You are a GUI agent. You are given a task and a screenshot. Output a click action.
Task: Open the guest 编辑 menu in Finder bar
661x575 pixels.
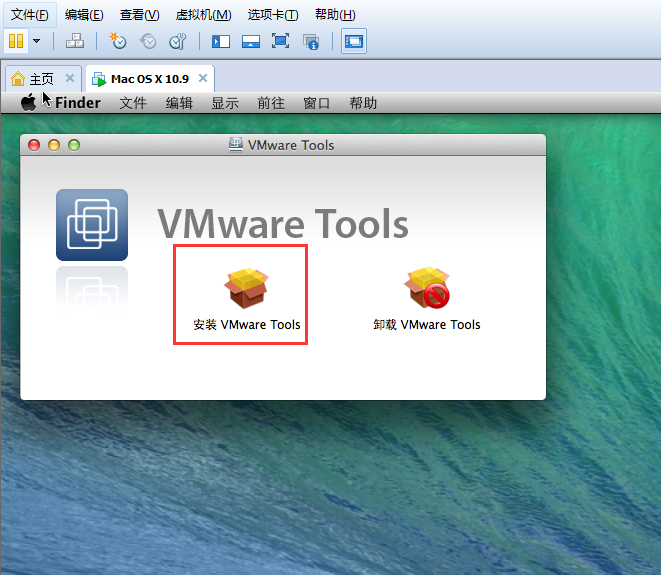click(179, 103)
